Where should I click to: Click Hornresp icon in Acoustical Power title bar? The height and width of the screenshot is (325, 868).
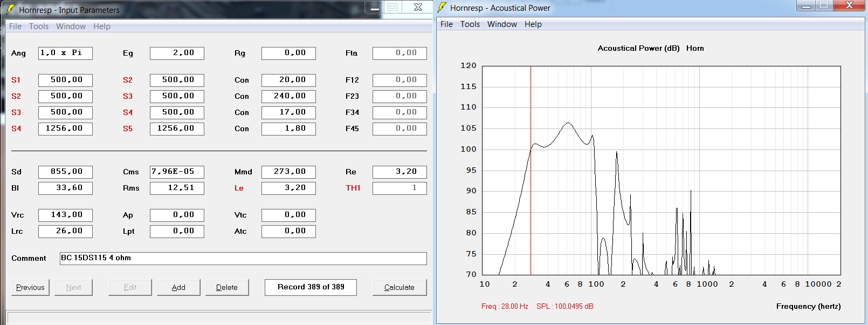pos(442,8)
